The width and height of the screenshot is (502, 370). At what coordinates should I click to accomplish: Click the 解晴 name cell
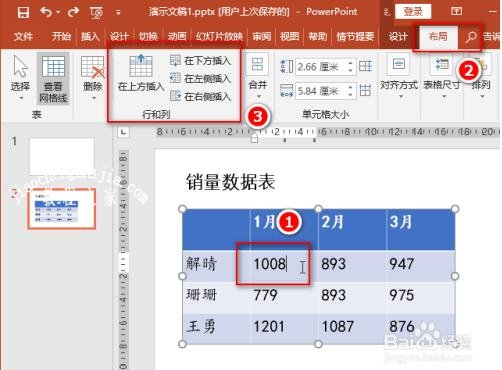(x=216, y=266)
